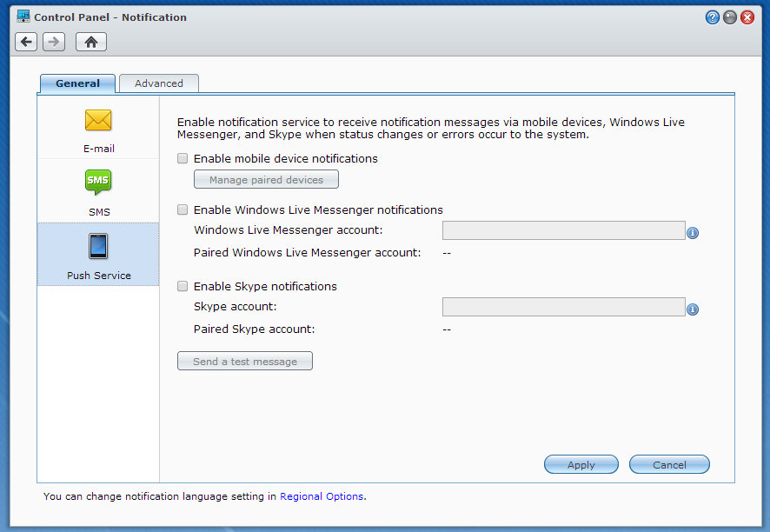Close the Control Panel window with the red X
The height and width of the screenshot is (532, 770).
pyautogui.click(x=747, y=17)
